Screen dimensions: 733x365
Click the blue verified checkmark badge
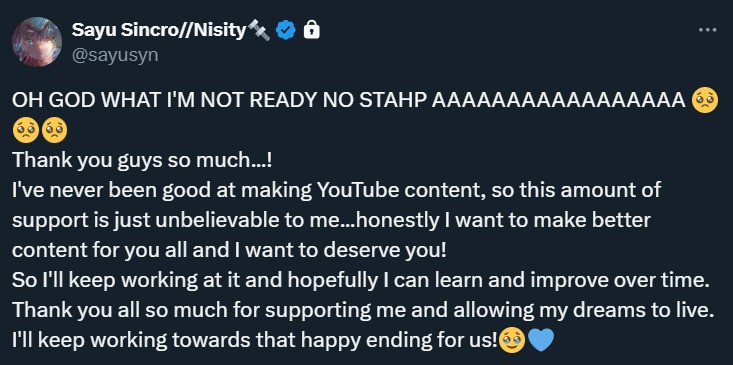click(x=286, y=31)
